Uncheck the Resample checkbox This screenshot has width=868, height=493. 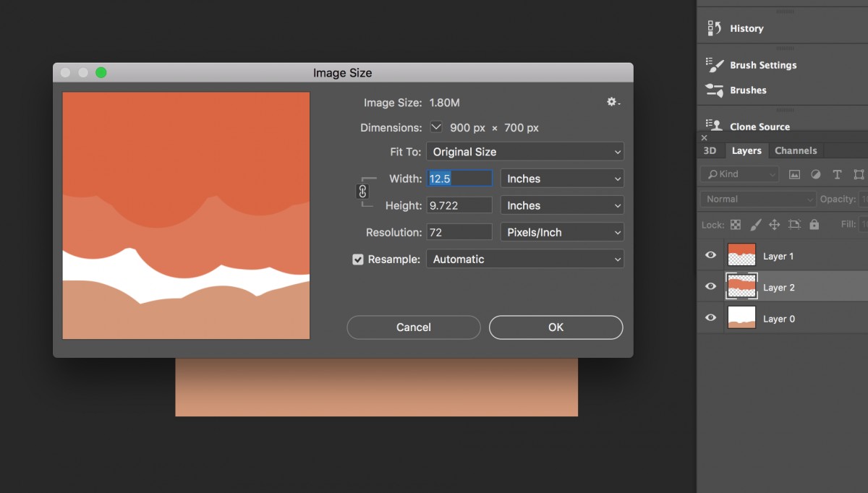pos(357,259)
